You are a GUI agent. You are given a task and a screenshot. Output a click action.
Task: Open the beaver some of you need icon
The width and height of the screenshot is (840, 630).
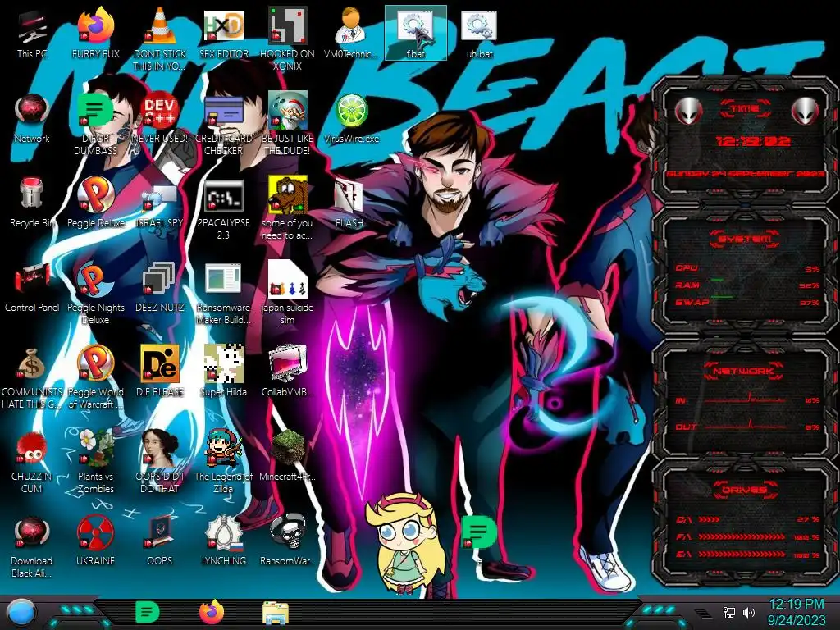point(287,208)
